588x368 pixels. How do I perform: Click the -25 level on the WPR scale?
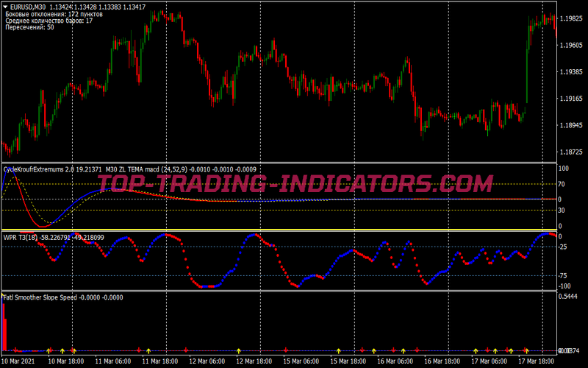[x=562, y=247]
